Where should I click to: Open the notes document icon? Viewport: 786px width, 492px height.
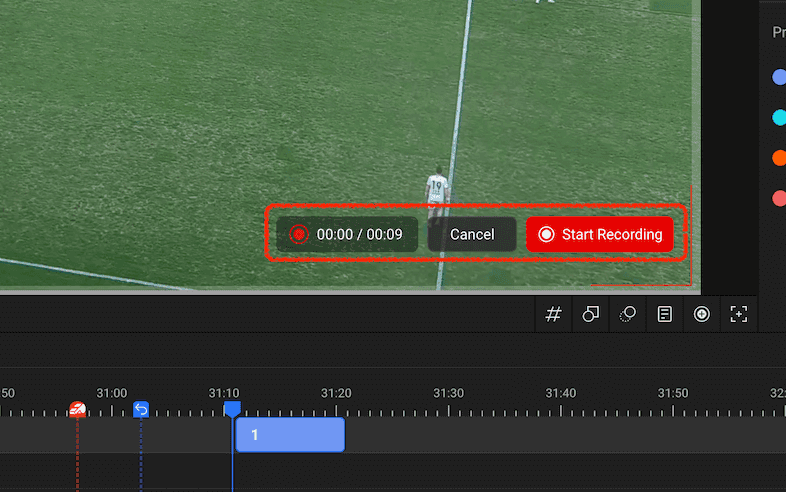665,314
